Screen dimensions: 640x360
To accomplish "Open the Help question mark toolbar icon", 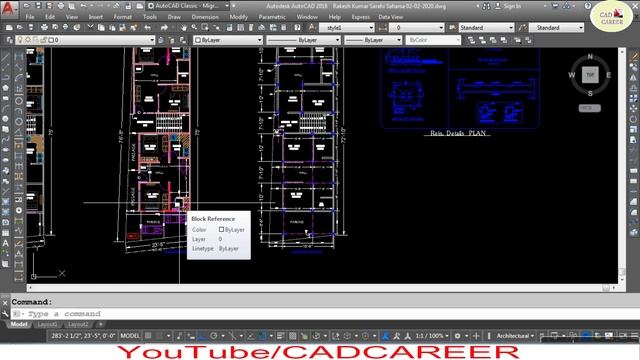I will (298, 27).
